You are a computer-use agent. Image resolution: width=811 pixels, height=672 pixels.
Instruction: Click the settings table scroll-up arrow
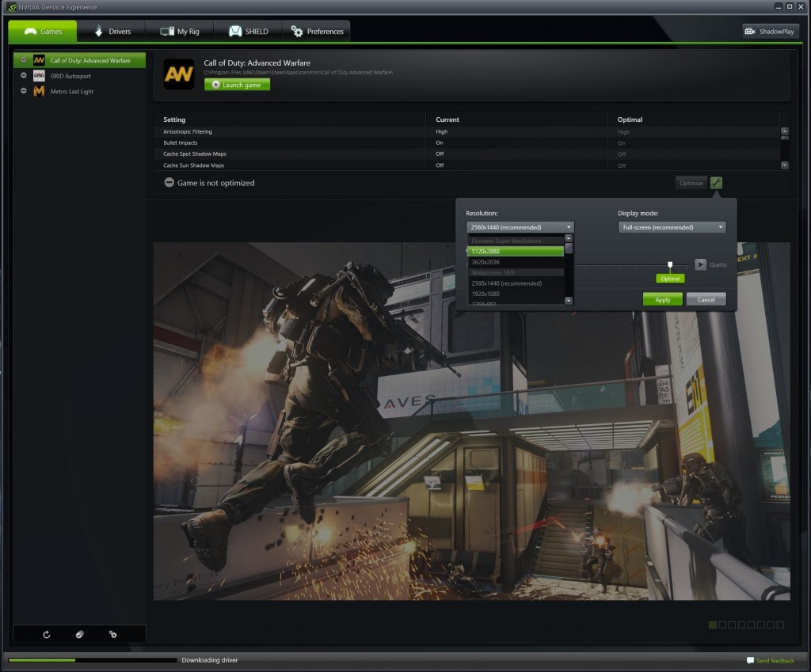coord(785,131)
